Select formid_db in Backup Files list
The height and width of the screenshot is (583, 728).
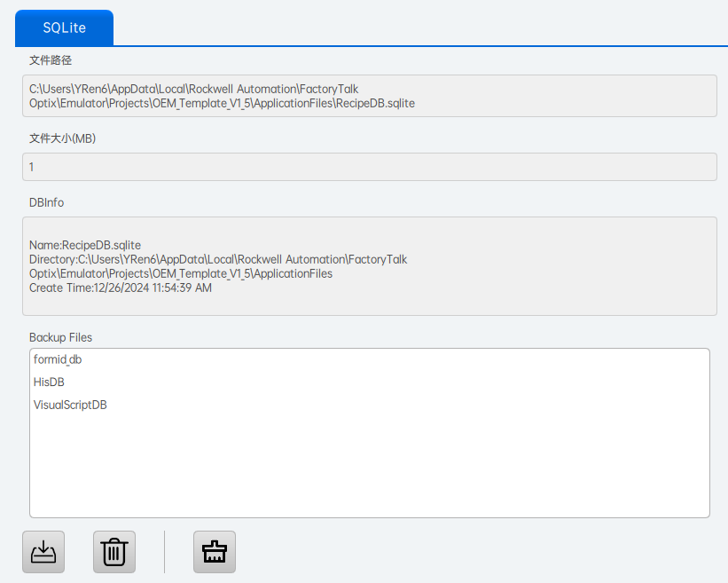pyautogui.click(x=58, y=359)
